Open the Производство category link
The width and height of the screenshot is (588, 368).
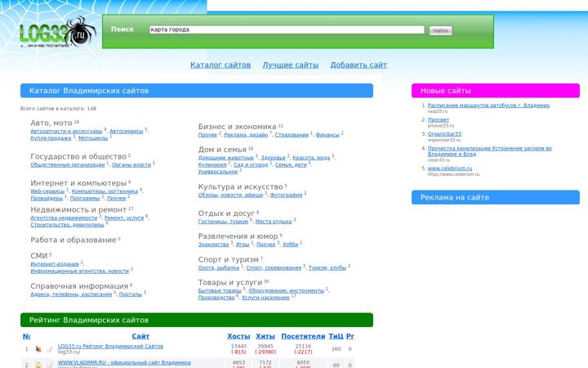[x=216, y=298]
